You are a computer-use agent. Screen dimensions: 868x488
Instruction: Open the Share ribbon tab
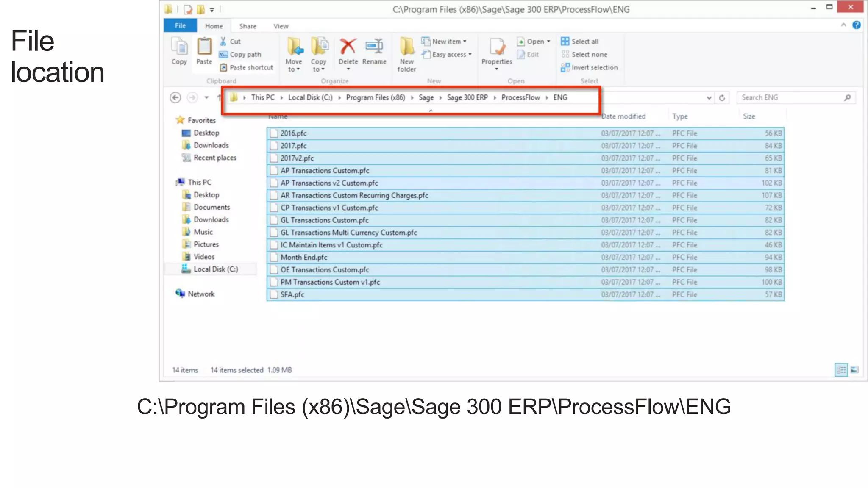tap(248, 26)
